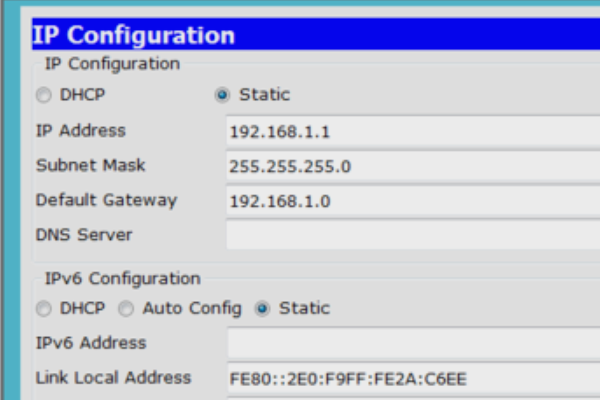Click the Subnet Mask field showing 255.255.255.0
The image size is (600, 400).
(410, 166)
